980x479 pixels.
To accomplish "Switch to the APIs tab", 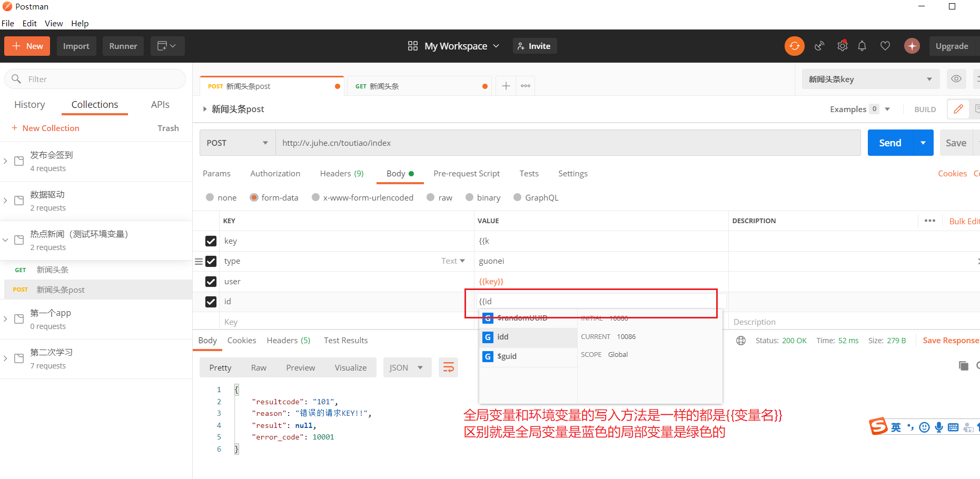I will 160,104.
